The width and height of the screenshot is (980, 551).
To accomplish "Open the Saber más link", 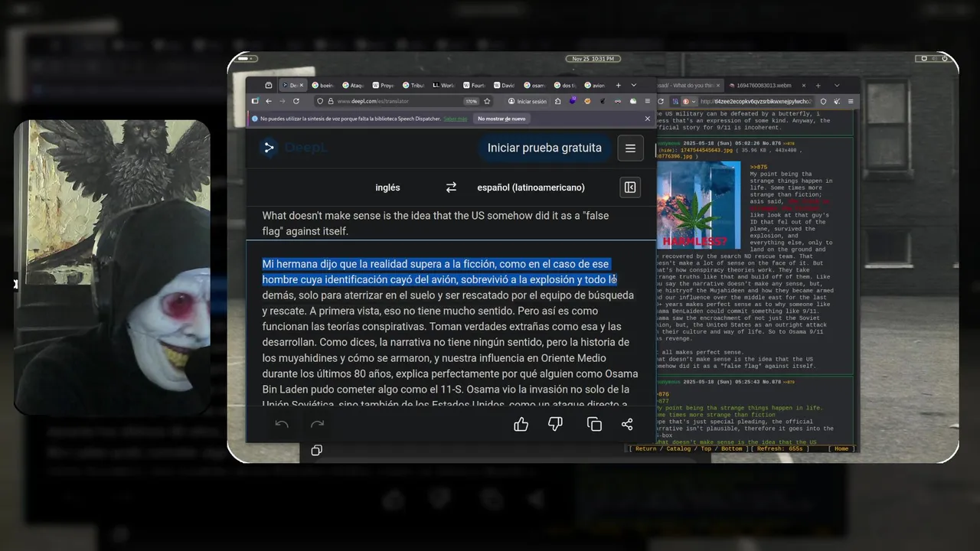I will (456, 119).
